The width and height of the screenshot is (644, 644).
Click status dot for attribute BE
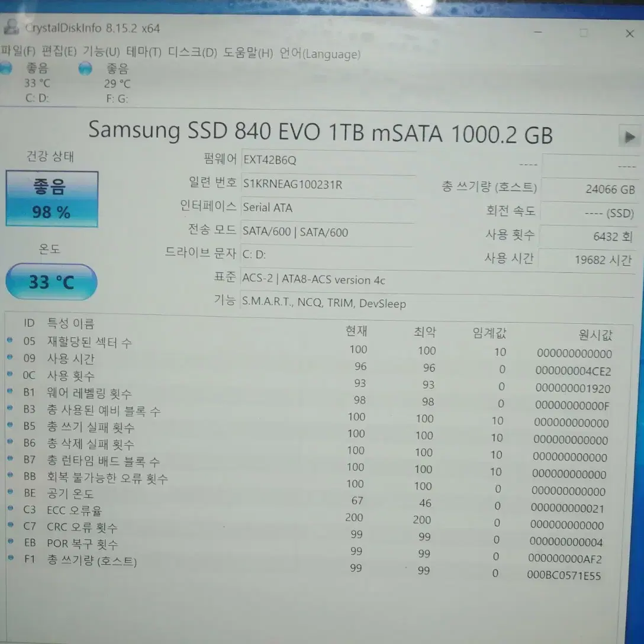(x=10, y=491)
